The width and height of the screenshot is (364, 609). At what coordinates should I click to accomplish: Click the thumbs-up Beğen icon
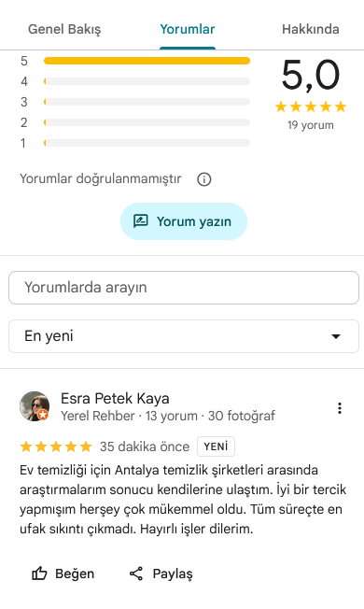[39, 574]
